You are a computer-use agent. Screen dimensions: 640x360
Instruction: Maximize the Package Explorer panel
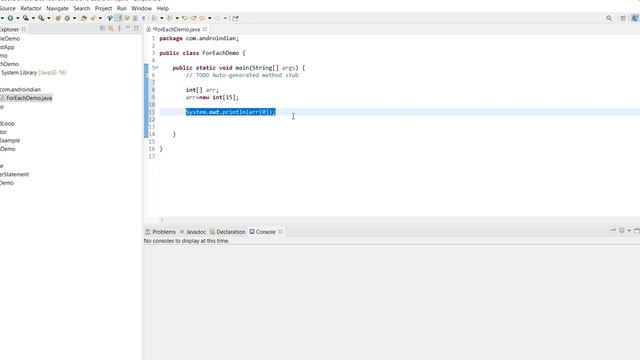(x=136, y=28)
